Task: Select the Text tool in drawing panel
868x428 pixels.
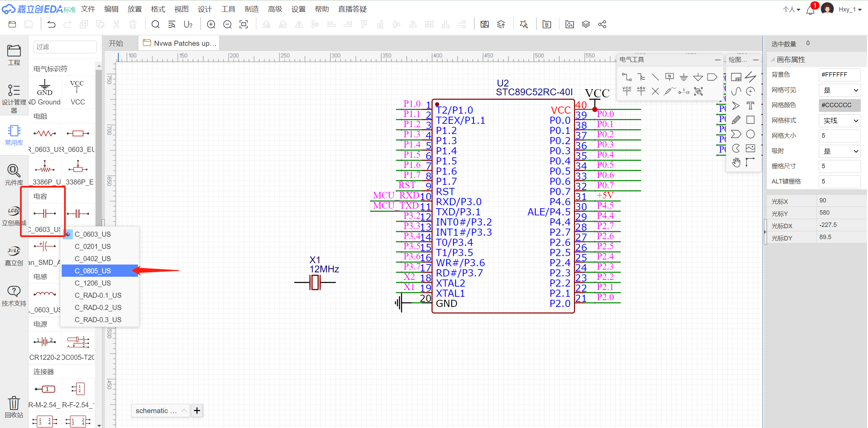Action: pos(750,106)
